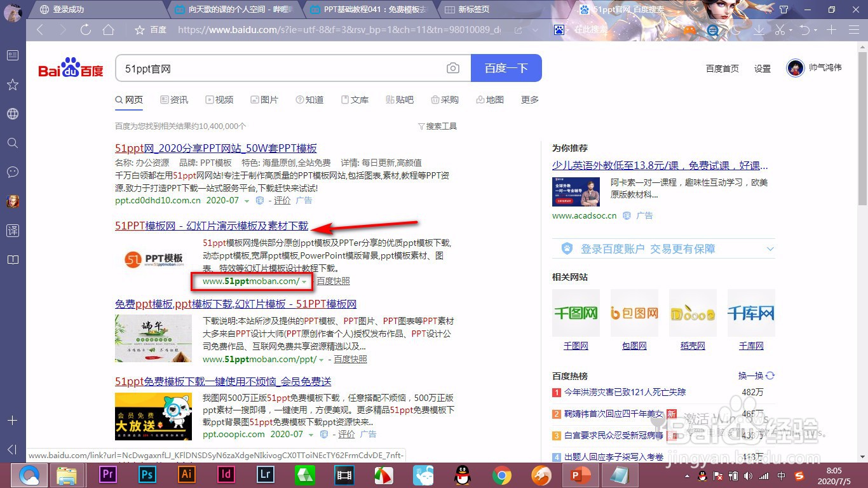
Task: Reload the page with refresh icon
Action: (x=86, y=30)
